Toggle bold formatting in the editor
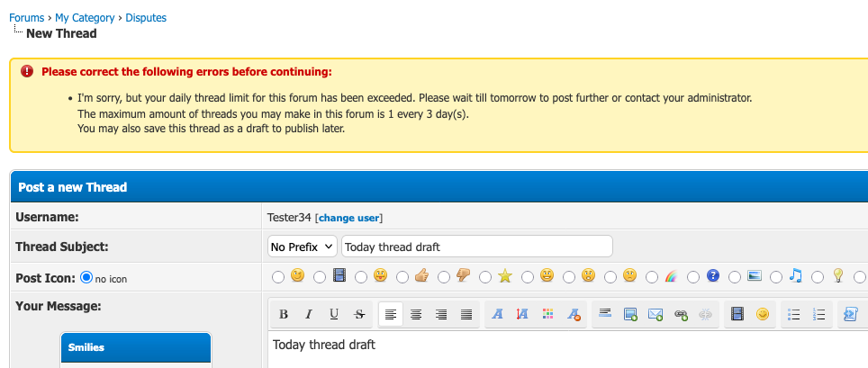 (284, 314)
